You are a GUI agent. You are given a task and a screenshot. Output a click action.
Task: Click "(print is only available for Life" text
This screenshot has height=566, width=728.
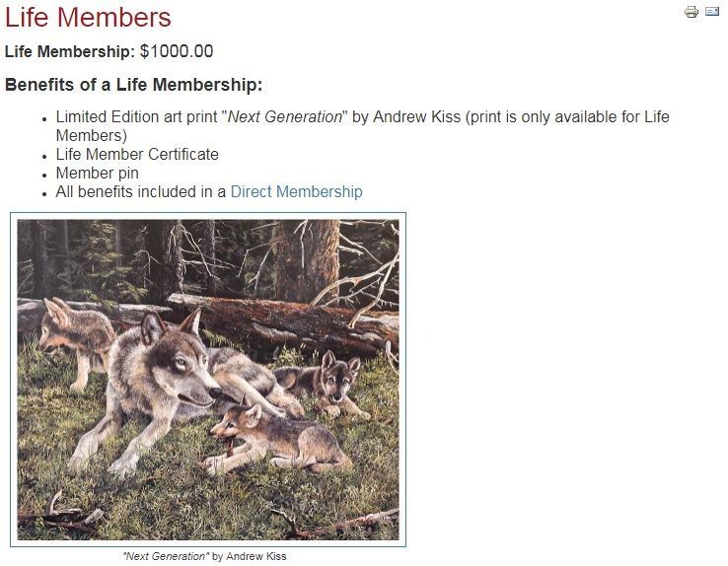pyautogui.click(x=562, y=117)
